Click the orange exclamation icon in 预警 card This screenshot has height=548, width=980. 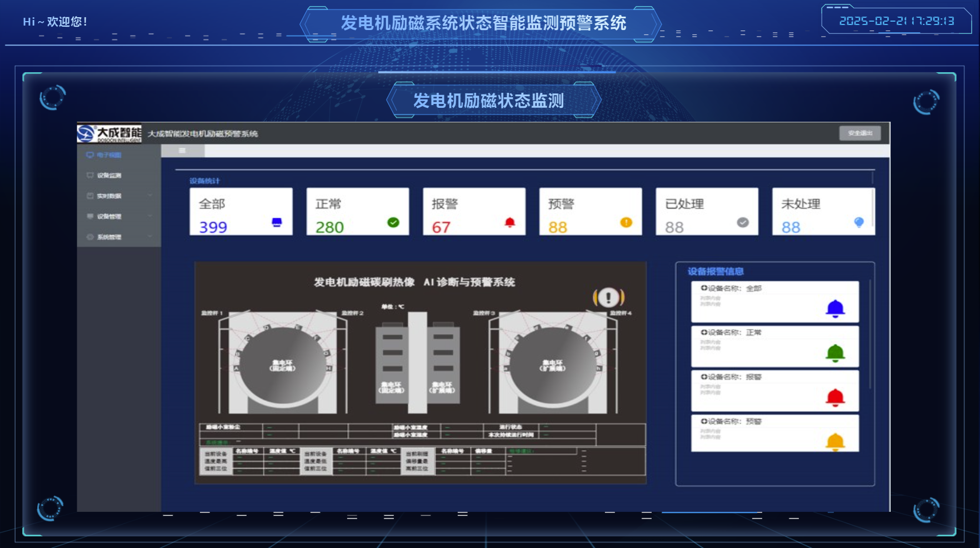coord(626,223)
